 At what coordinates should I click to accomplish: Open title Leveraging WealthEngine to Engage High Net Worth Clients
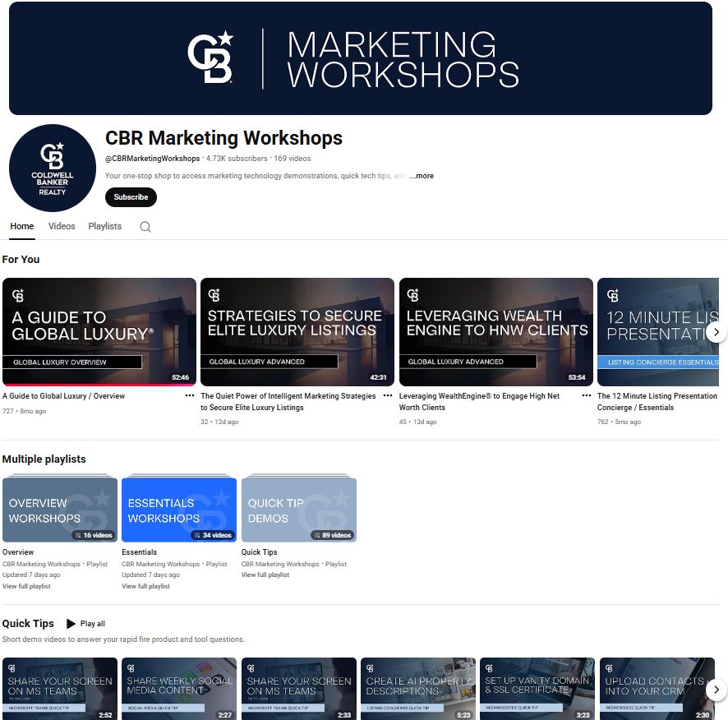(x=479, y=401)
